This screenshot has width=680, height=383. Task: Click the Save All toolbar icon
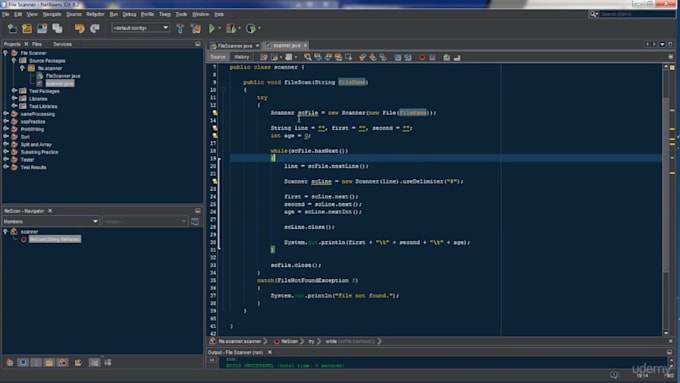point(57,29)
